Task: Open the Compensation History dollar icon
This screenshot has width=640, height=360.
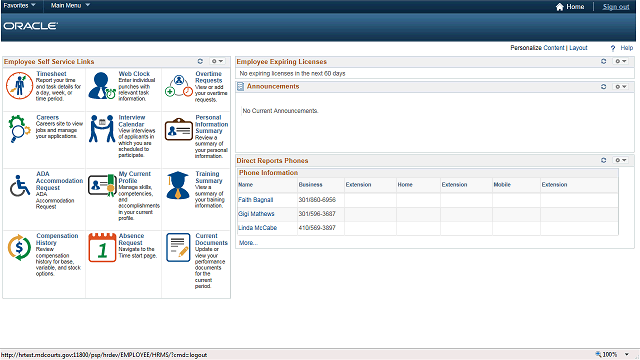Action: [x=19, y=247]
